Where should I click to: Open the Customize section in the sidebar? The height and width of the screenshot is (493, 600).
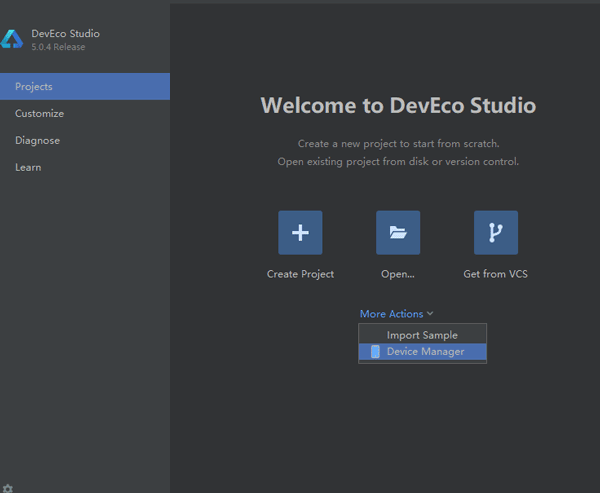pyautogui.click(x=39, y=114)
